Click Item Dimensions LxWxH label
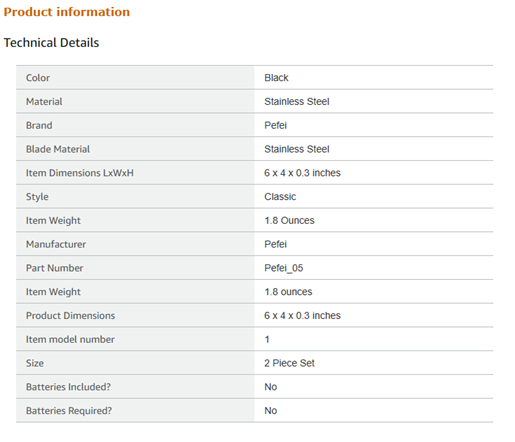Viewport: 515px width, 442px height. point(80,173)
